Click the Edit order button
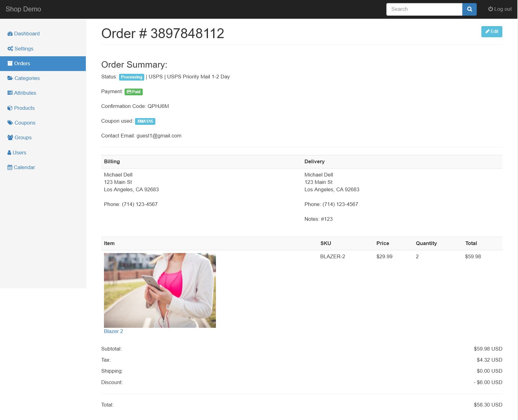The width and height of the screenshot is (518, 420). click(x=492, y=32)
